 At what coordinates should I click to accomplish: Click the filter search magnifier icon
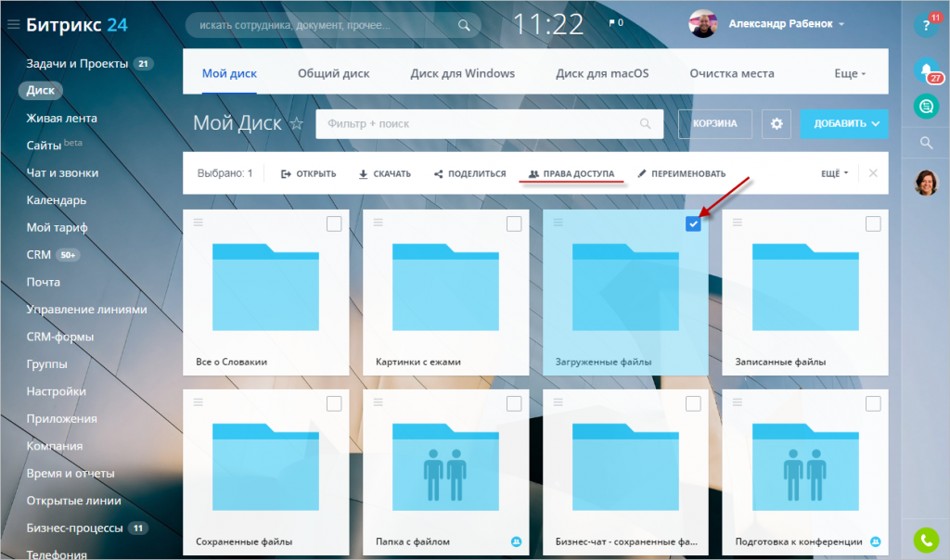(646, 123)
